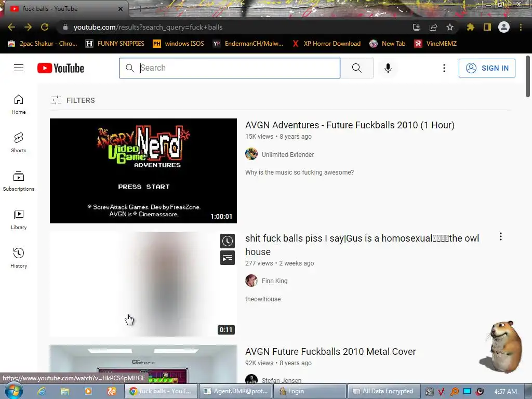Open Windows Explorer from the taskbar
Screen dimensions: 532x399
(65, 391)
